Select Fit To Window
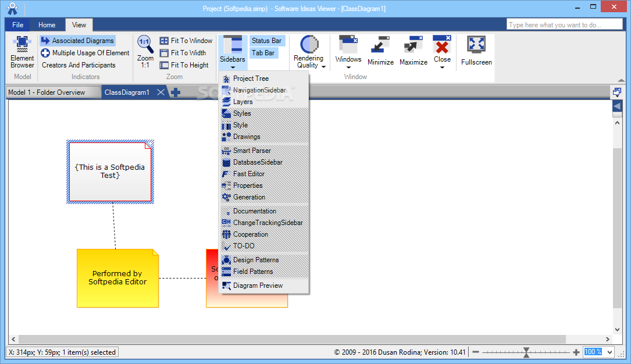This screenshot has width=631, height=364. pyautogui.click(x=186, y=41)
